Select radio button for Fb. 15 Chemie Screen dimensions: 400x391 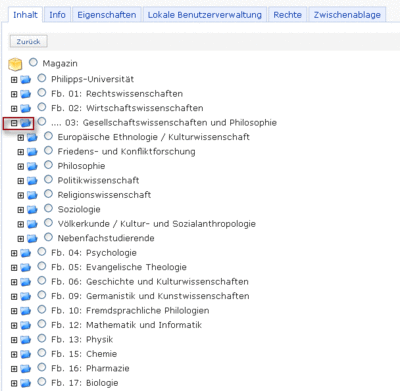coord(42,353)
